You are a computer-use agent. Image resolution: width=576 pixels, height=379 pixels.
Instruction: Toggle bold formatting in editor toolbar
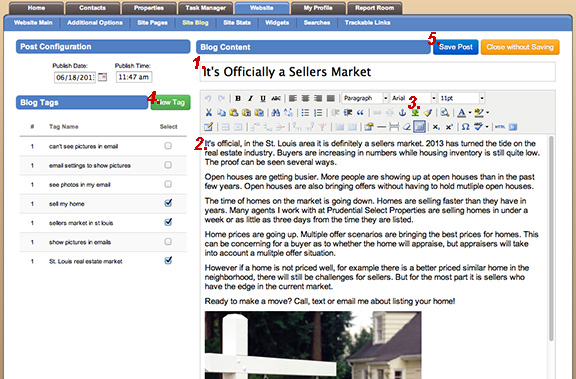point(238,98)
